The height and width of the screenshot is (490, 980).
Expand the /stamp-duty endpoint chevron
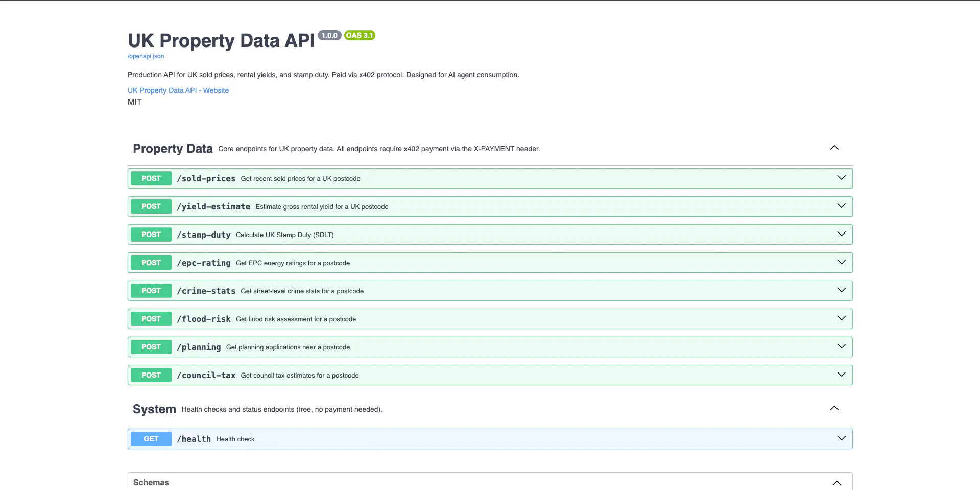842,234
